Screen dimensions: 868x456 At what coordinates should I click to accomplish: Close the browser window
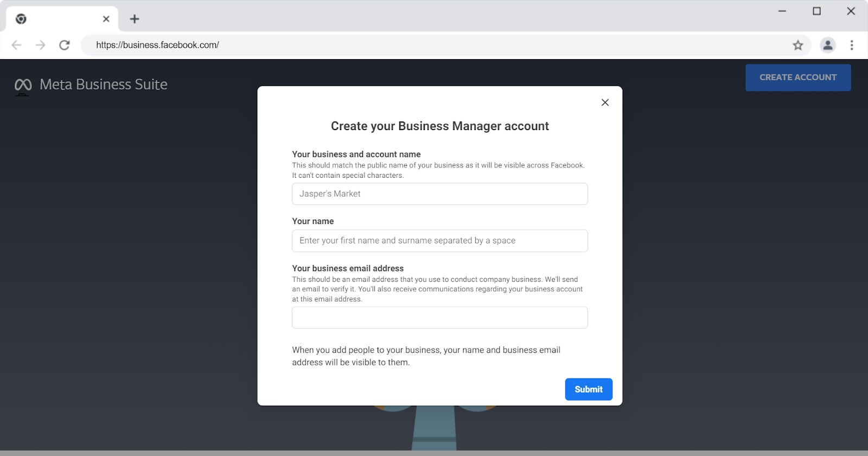tap(851, 11)
